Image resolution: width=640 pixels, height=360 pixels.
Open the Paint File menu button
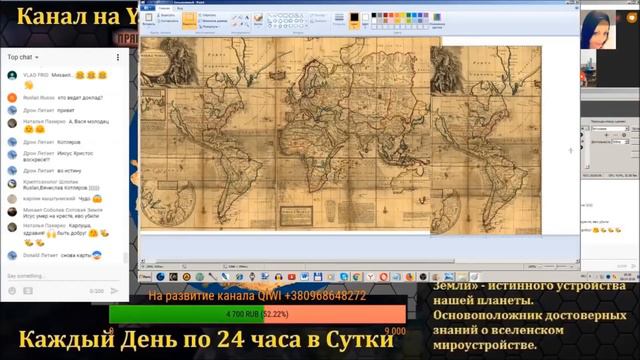point(148,8)
